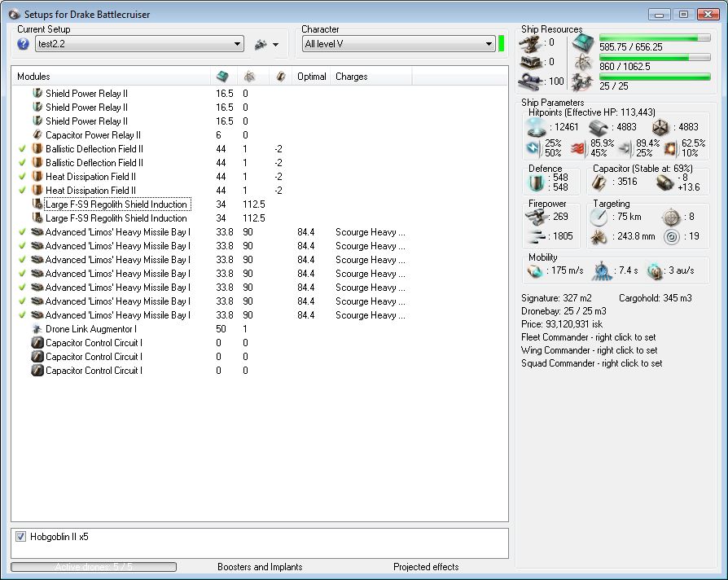Click the thermal resistance flame icon

click(579, 148)
